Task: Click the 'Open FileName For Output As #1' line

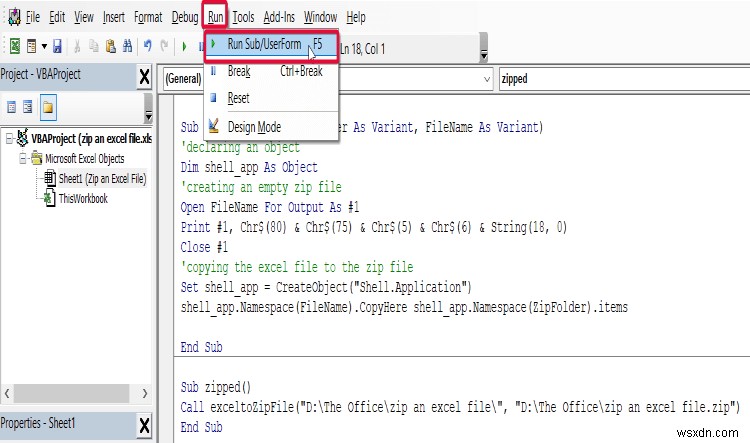Action: [x=270, y=207]
